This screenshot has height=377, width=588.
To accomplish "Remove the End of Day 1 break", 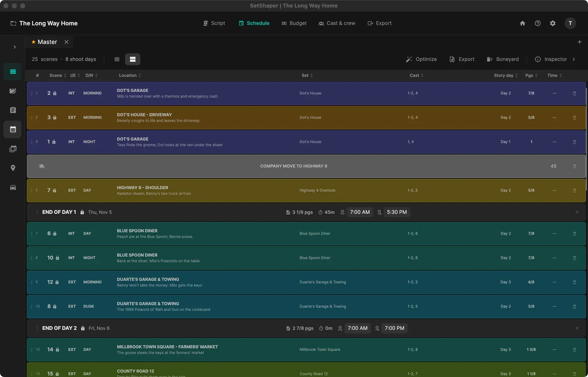I will pyautogui.click(x=577, y=212).
